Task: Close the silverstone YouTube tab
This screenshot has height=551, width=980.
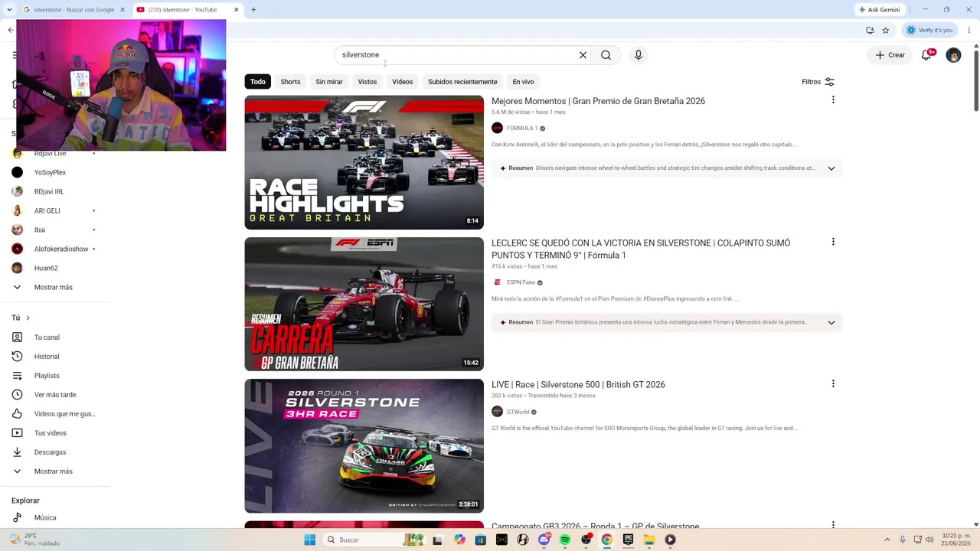Action: click(x=236, y=10)
